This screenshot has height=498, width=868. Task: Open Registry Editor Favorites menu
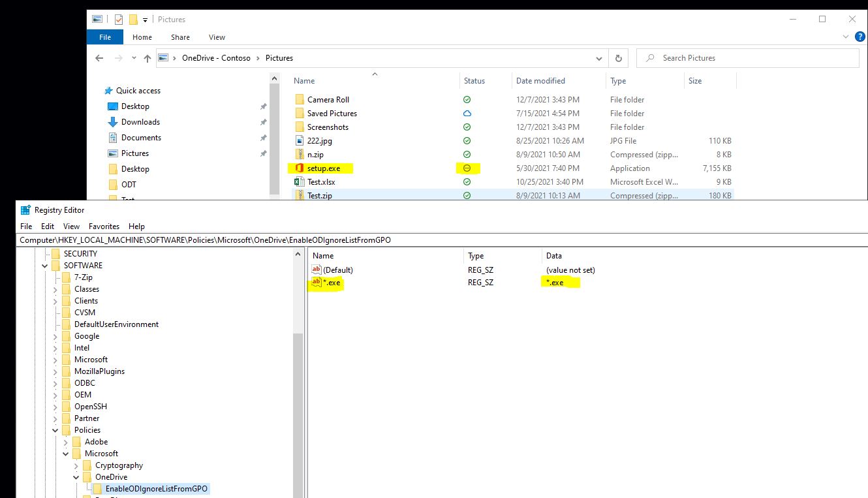(104, 226)
